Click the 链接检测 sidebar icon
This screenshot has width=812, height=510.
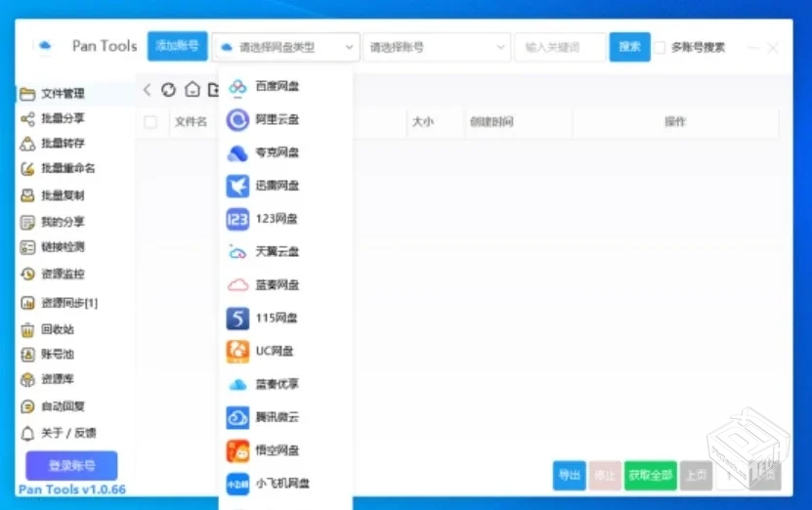(x=27, y=247)
